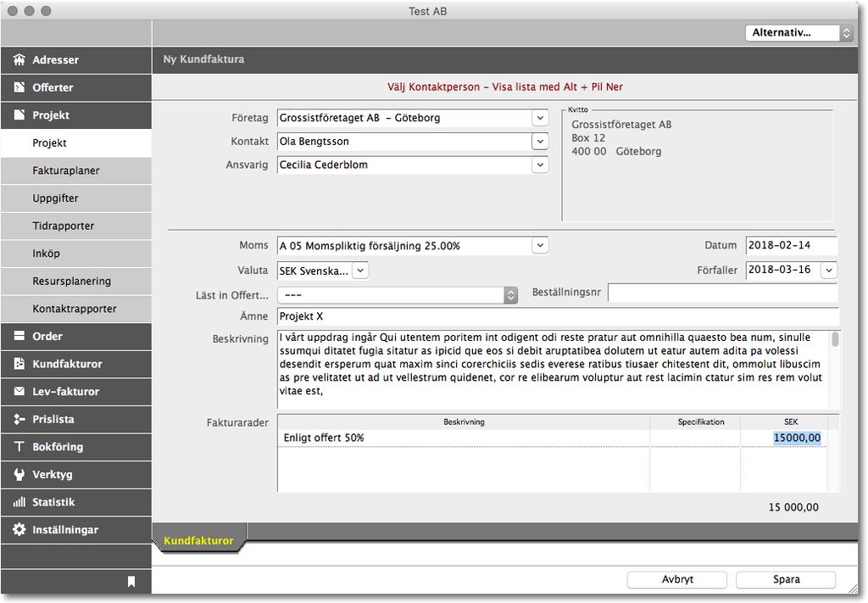Open the Verktyg section label
The image size is (868, 603).
(x=53, y=475)
